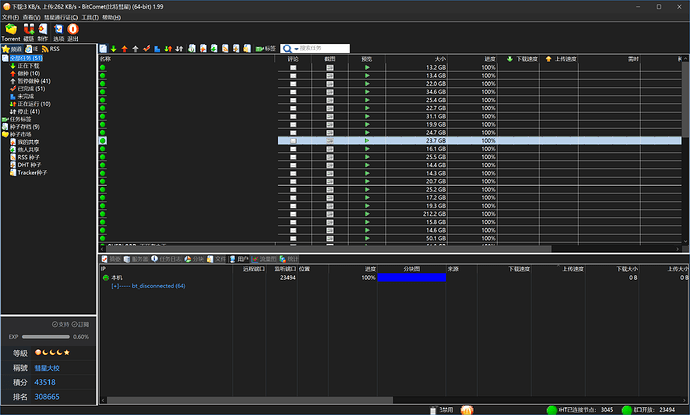Filter running tasks with green-orange arrows icon
This screenshot has height=415, width=690.
(168, 48)
